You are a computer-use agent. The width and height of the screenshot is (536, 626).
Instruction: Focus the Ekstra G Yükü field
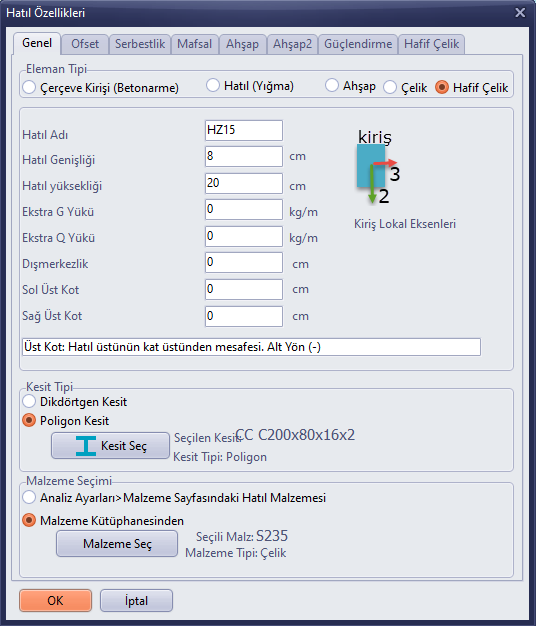pyautogui.click(x=244, y=210)
